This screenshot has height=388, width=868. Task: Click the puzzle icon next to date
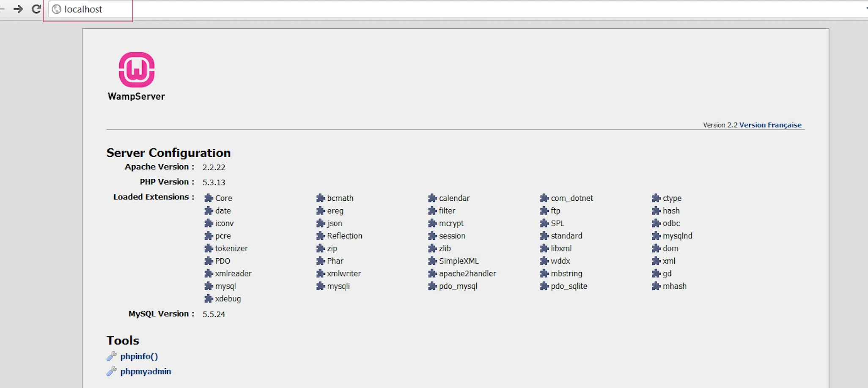(209, 210)
